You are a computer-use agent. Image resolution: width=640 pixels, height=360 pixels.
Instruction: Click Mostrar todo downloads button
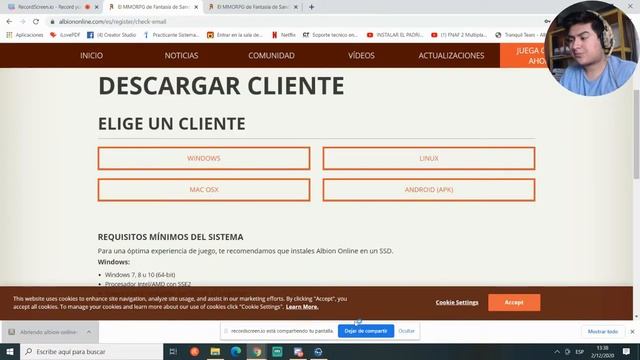(602, 331)
